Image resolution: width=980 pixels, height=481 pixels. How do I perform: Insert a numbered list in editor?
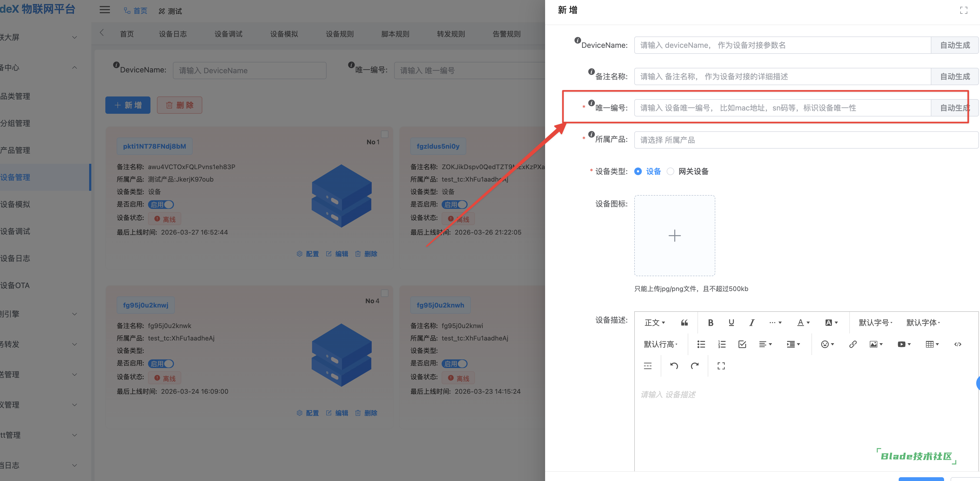click(721, 344)
